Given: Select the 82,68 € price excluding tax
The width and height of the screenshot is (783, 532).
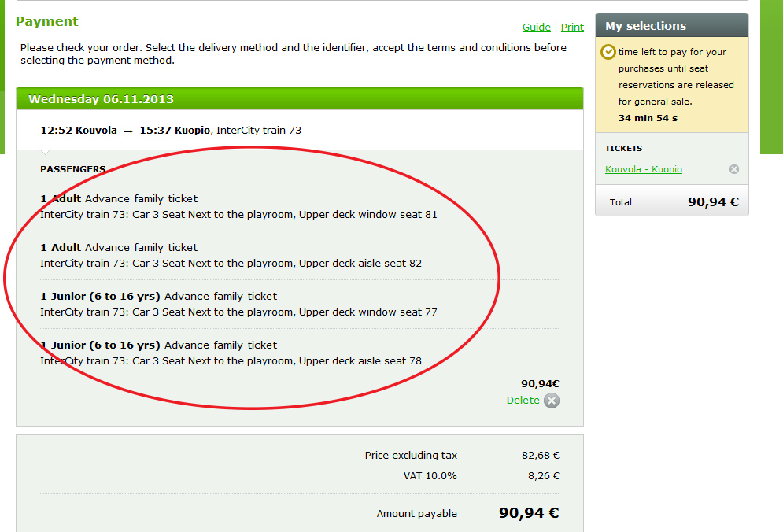Looking at the screenshot, I should pos(541,455).
